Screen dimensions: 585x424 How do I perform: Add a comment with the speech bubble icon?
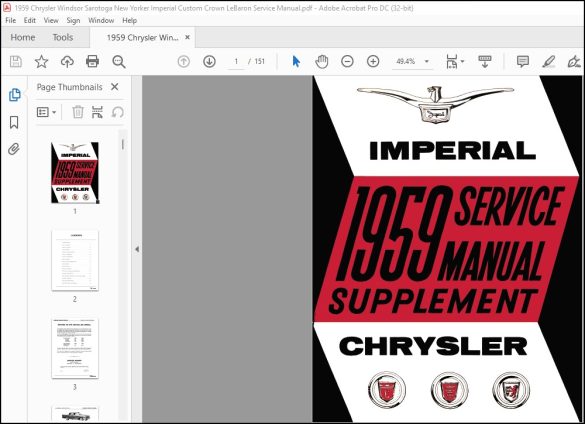point(523,61)
